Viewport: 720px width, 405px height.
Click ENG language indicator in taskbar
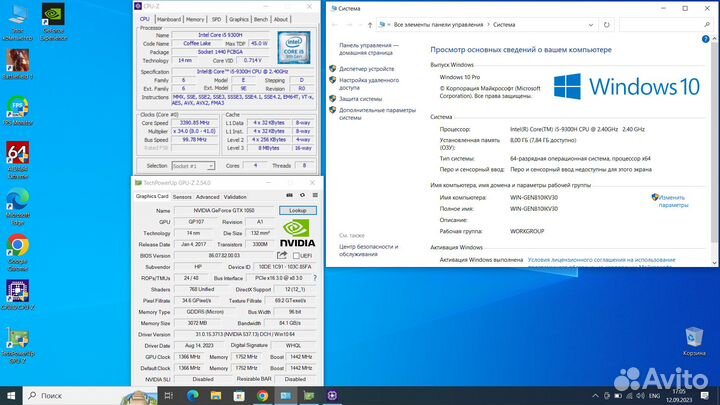point(654,395)
